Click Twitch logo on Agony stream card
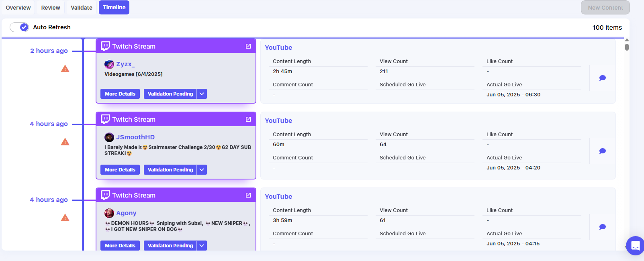The height and width of the screenshot is (261, 644). pyautogui.click(x=105, y=195)
